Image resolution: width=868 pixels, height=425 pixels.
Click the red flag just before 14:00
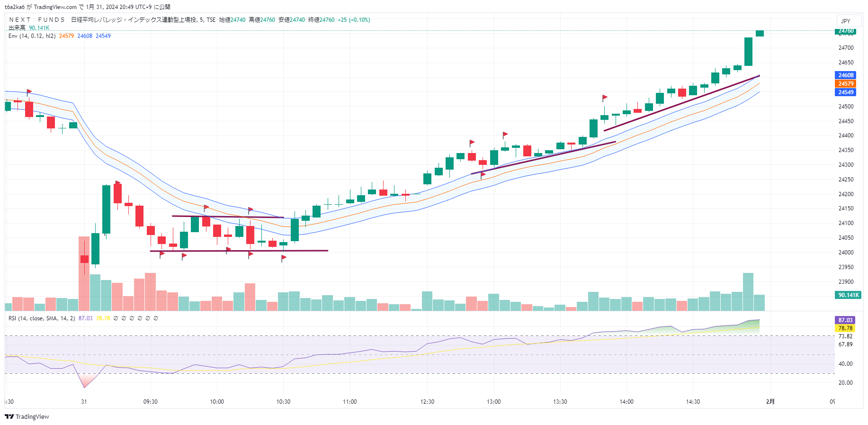[605, 98]
